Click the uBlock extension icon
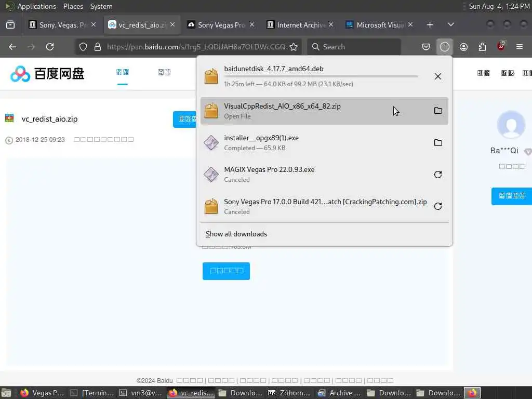Viewport: 532px width, 399px height. (501, 46)
